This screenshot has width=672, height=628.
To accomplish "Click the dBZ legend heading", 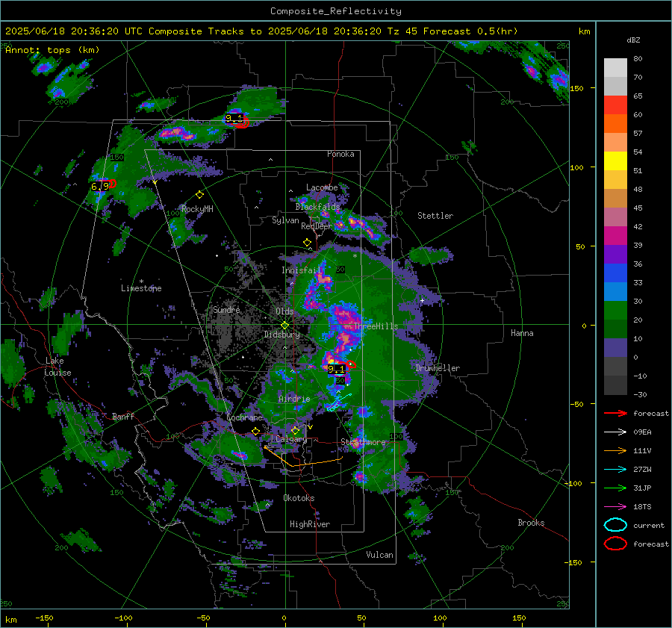I will pos(633,40).
